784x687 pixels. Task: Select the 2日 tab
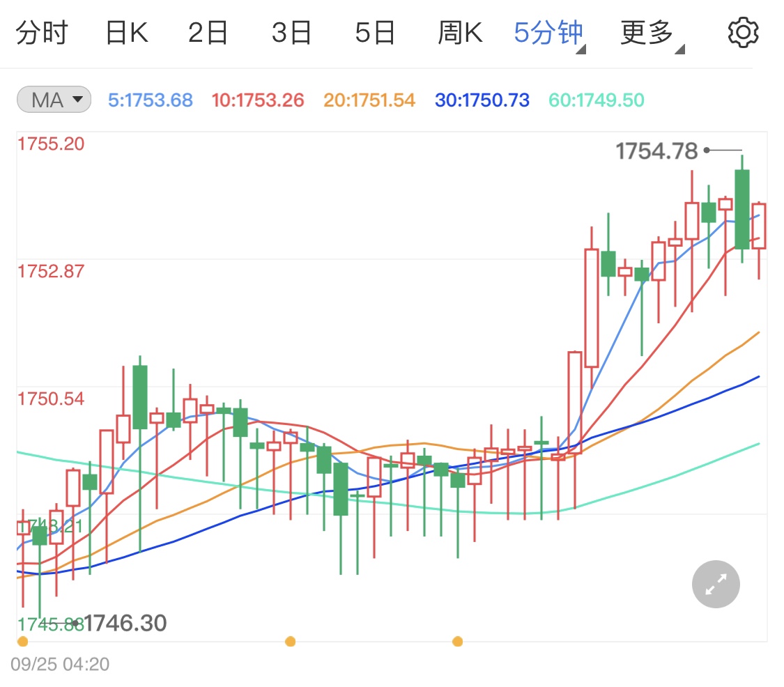click(208, 33)
